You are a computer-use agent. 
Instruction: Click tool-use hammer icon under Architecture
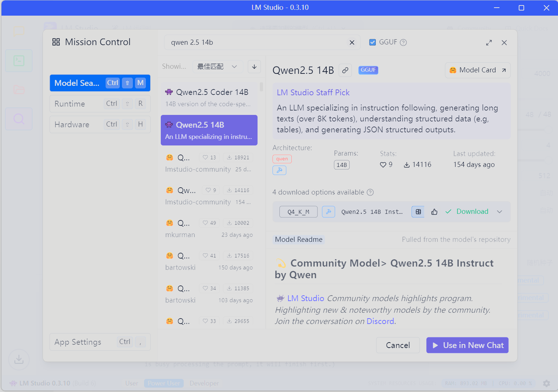[279, 170]
